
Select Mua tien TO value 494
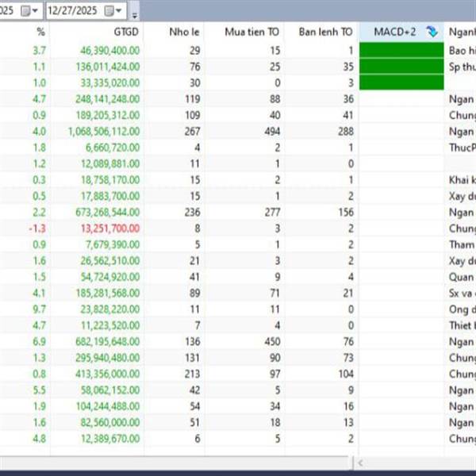tap(272, 131)
